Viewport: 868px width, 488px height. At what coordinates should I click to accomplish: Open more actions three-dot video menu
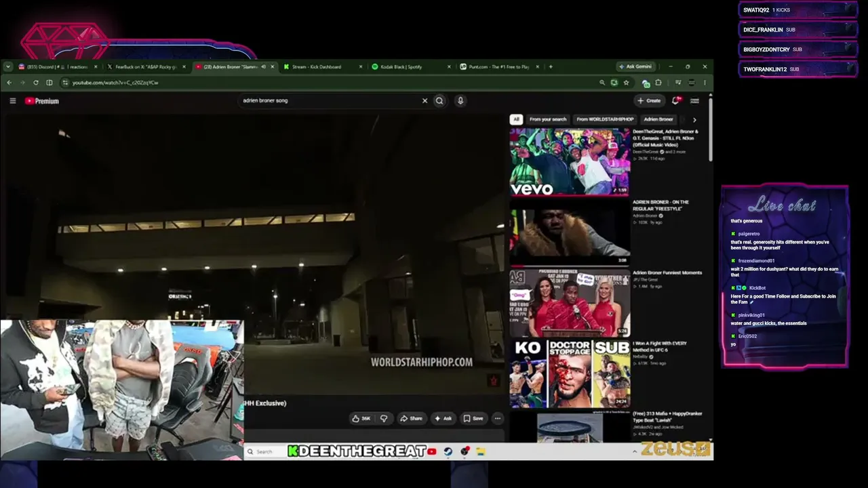point(497,418)
